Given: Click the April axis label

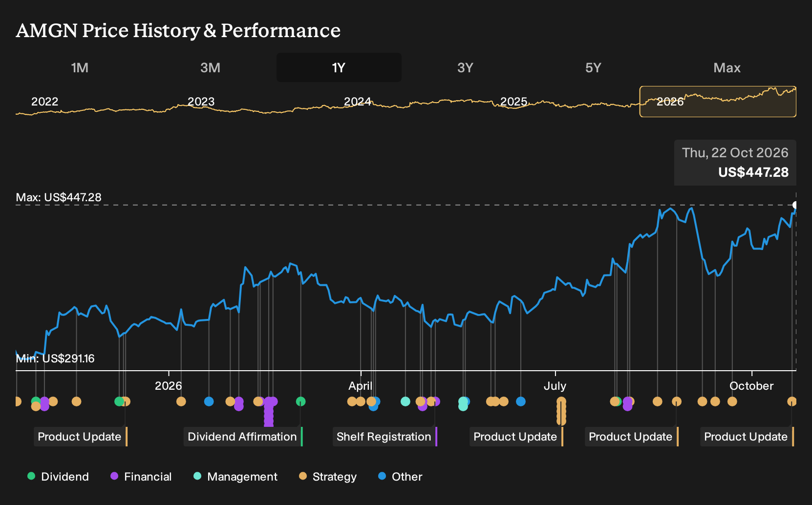Looking at the screenshot, I should (361, 386).
